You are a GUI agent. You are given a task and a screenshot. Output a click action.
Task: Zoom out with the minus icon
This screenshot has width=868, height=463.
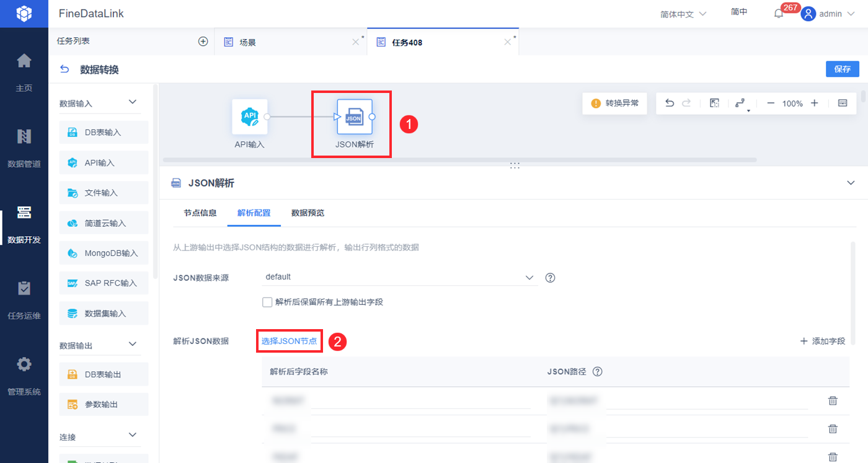[771, 104]
